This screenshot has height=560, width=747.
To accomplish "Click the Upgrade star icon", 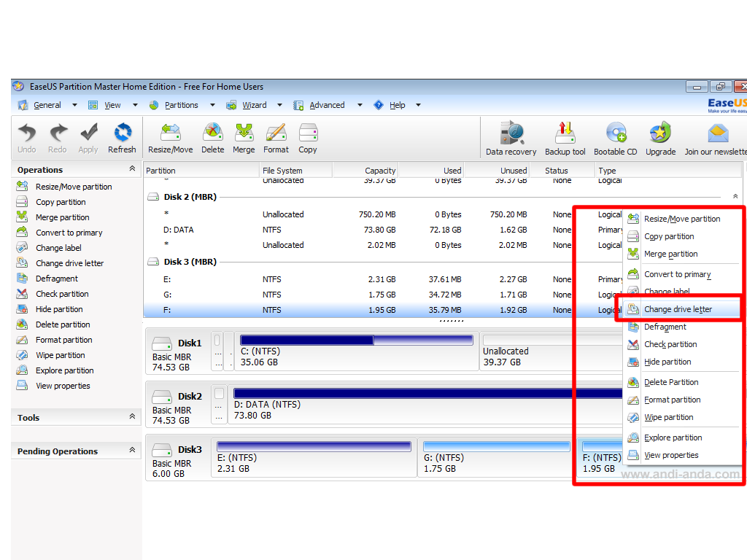I will tap(660, 138).
